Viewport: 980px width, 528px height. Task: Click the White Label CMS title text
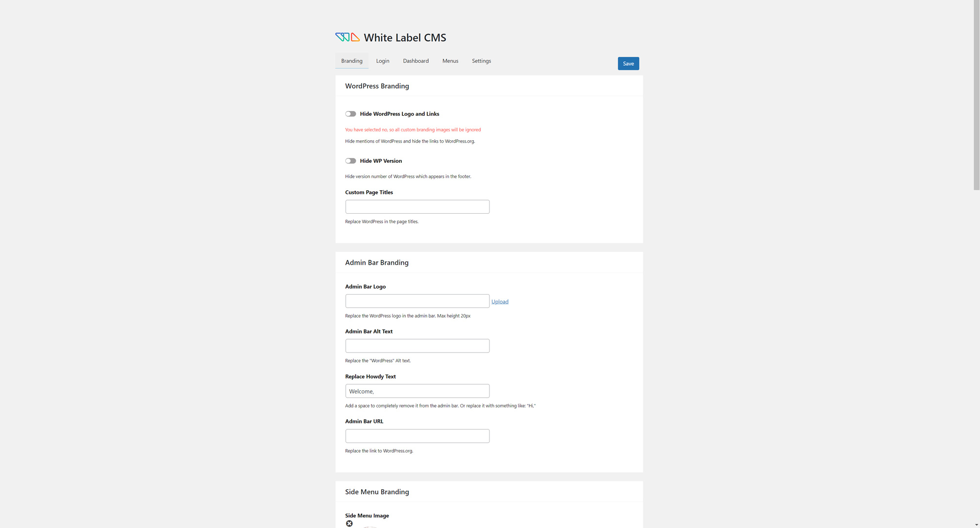click(405, 37)
